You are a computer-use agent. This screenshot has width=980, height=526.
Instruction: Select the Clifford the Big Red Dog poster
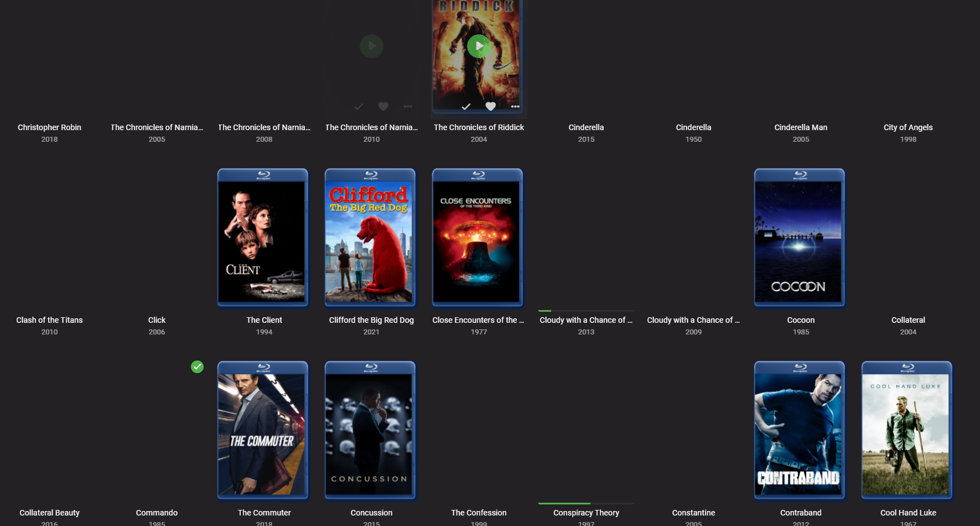(370, 238)
